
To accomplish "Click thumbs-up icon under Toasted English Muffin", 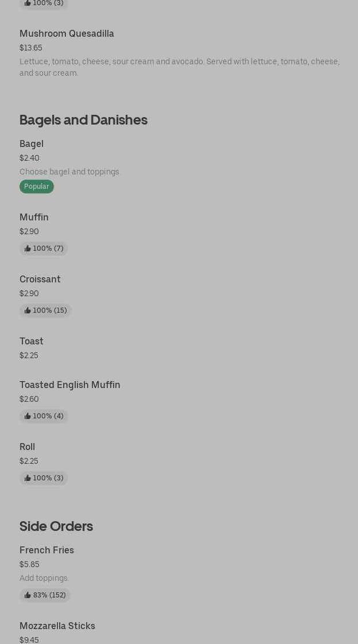I will coord(28,416).
